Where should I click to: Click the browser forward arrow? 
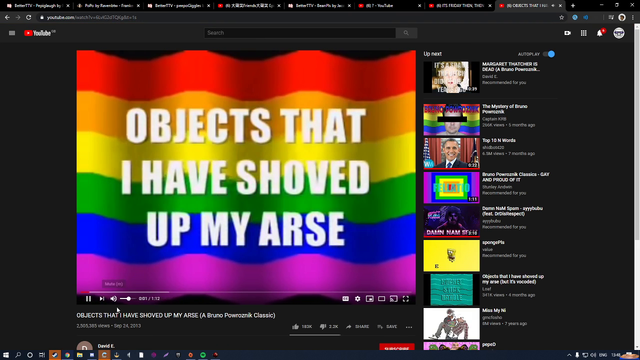(18, 18)
